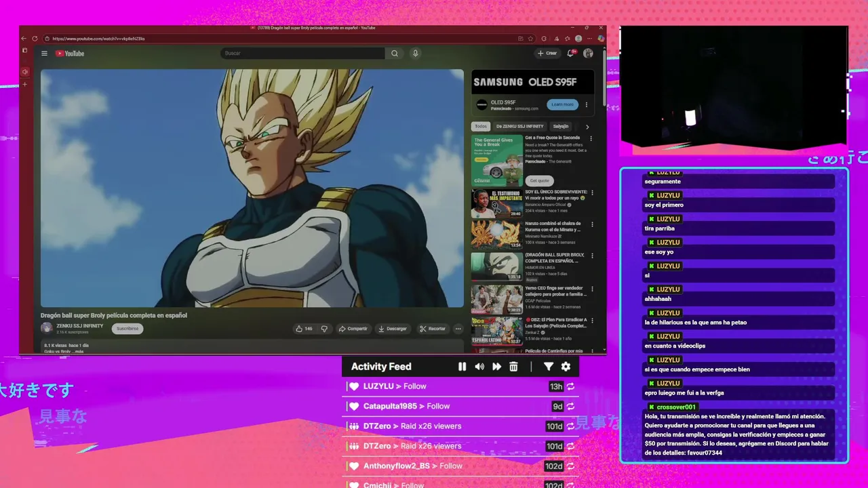Viewport: 868px width, 488px height.
Task: Open the YouTube notifications bell
Action: pyautogui.click(x=571, y=53)
